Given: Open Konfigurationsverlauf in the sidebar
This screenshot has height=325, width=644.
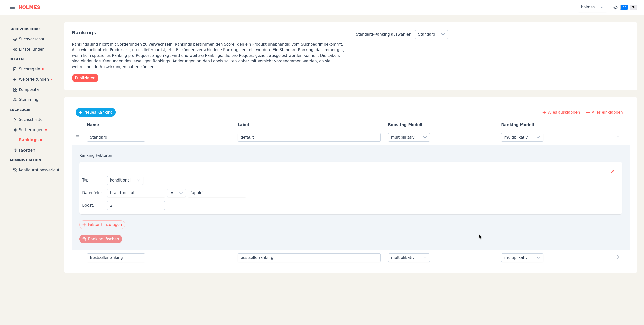Looking at the screenshot, I should pyautogui.click(x=39, y=170).
